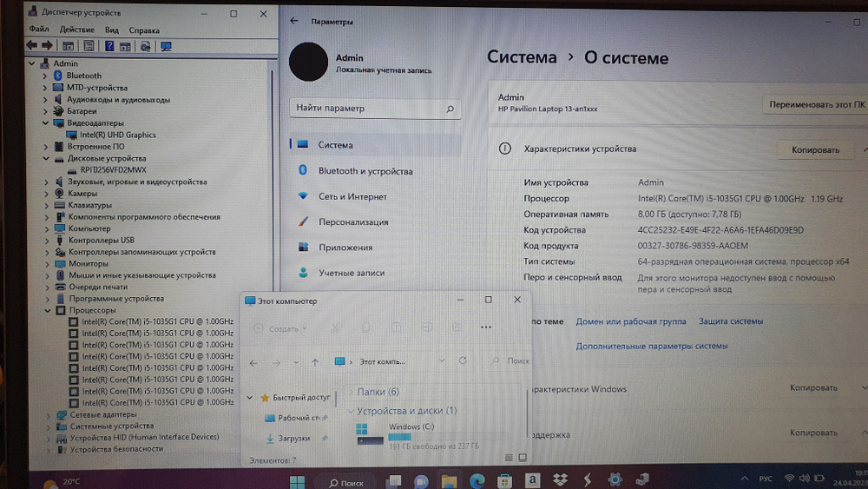Select Быстрый доступ in Explorer sidebar
Viewport: 868px width, 489px height.
301,398
